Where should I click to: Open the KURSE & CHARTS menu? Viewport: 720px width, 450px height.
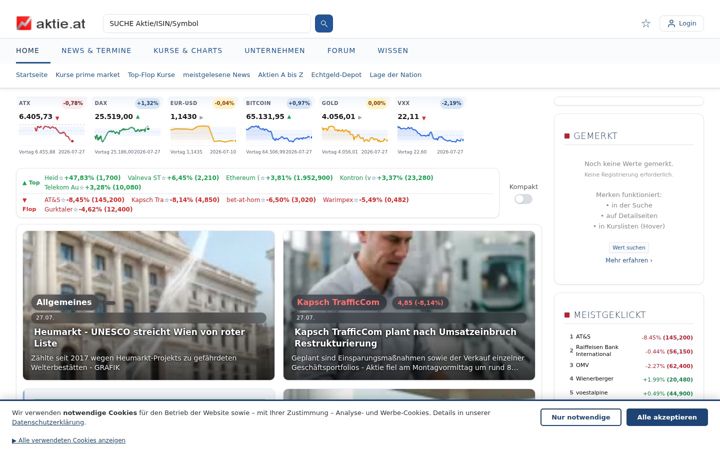188,51
